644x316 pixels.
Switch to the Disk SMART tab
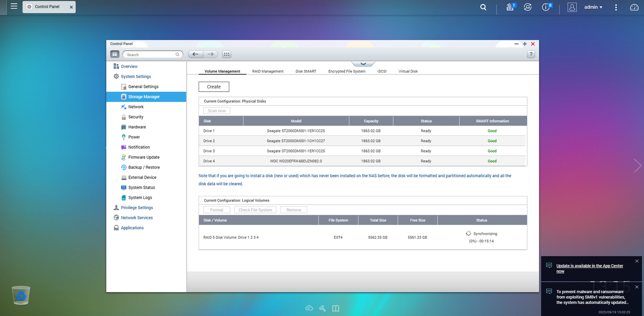(306, 71)
